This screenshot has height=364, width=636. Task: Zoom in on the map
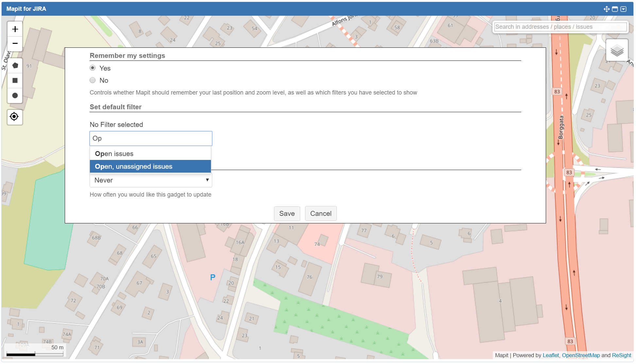point(15,29)
